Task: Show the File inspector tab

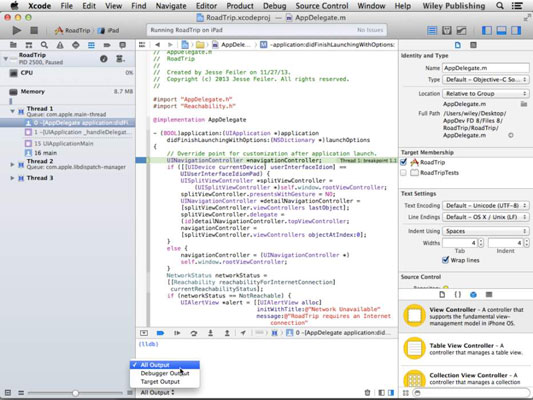Action: point(458,45)
